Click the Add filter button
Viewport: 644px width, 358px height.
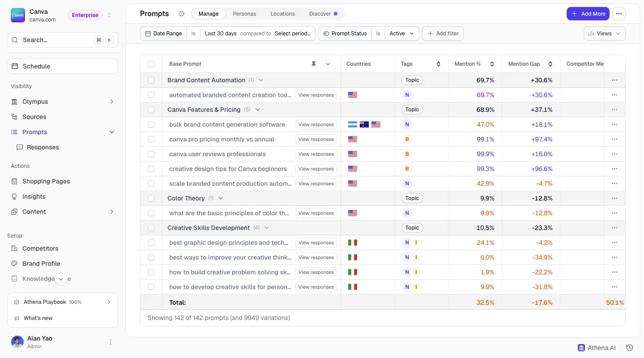[443, 34]
